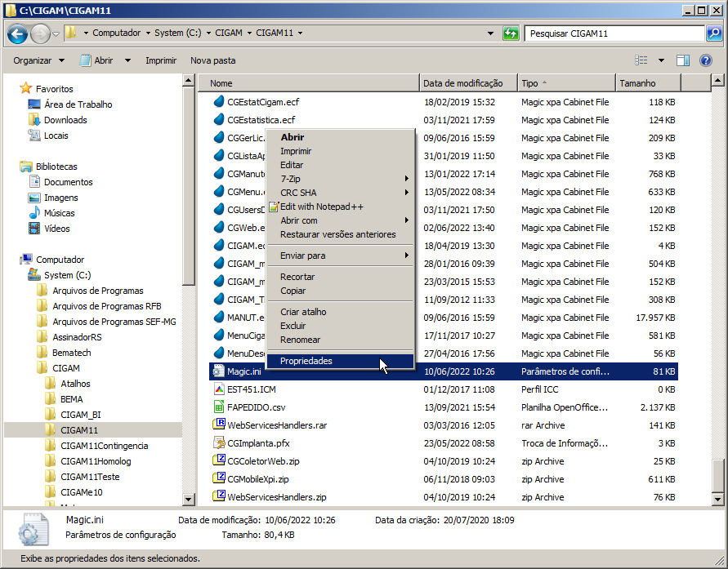Click the CIGAM breadcrumb in address bar
This screenshot has width=728, height=569.
(x=229, y=33)
